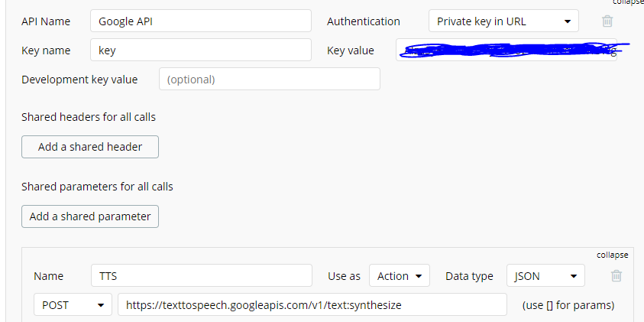This screenshot has height=322, width=644.
Task: Open the Use as Action dropdown
Action: coord(400,276)
